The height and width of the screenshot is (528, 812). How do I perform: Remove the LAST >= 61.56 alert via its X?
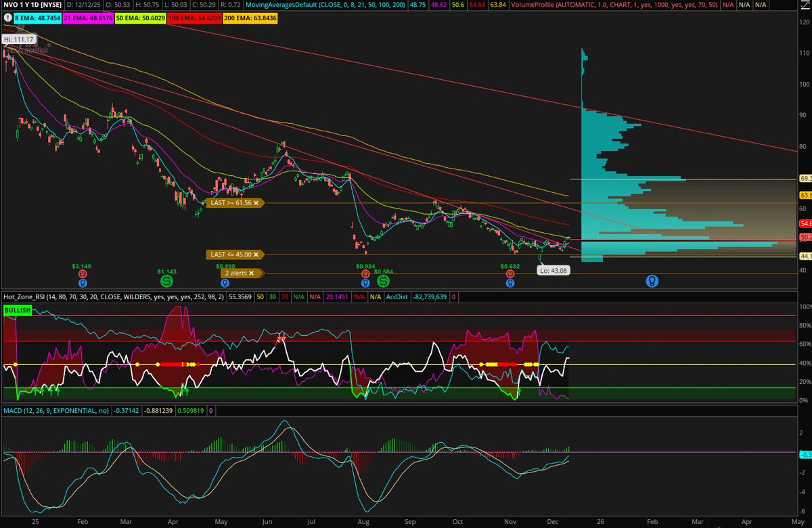point(256,203)
